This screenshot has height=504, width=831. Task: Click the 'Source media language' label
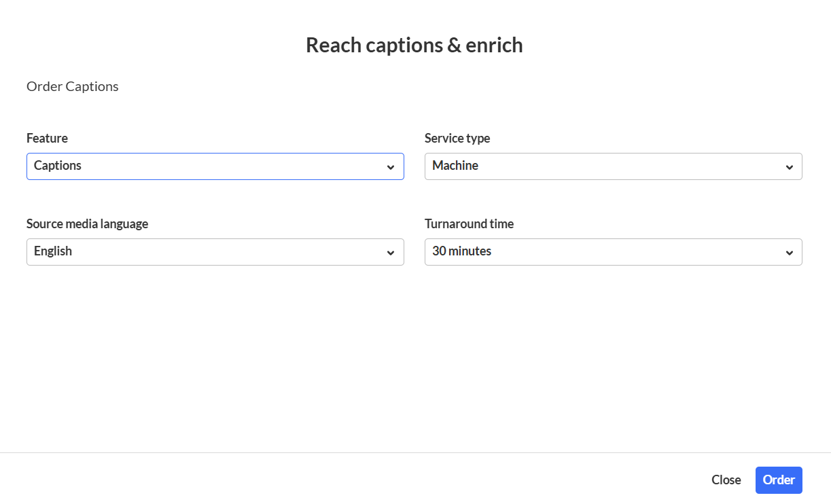[87, 224]
